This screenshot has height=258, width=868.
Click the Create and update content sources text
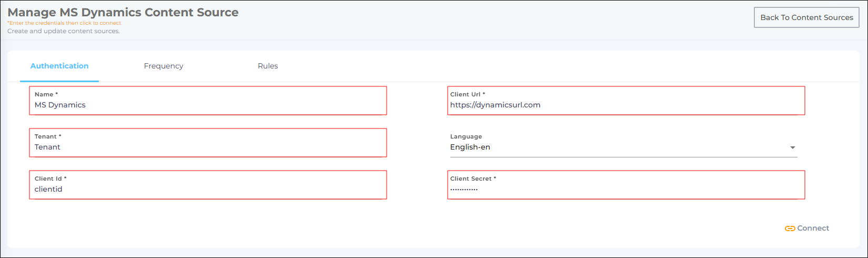click(x=64, y=31)
